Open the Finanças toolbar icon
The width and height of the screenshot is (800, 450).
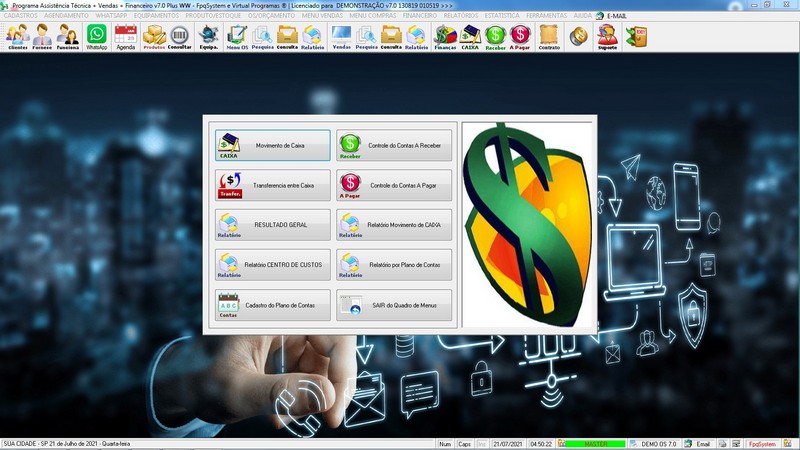[x=445, y=37]
